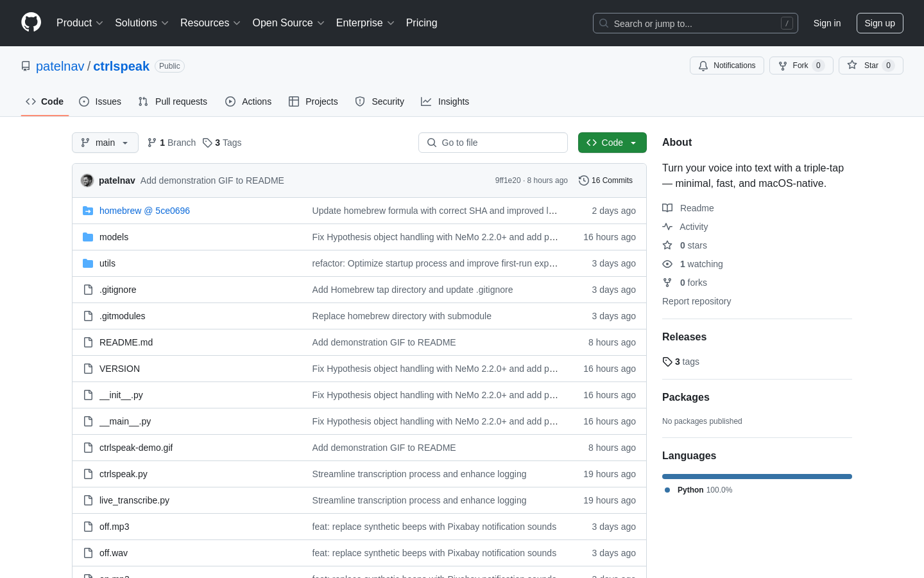Click the book icon beside Readme in About
Viewport: 924px width, 578px height.
pos(667,208)
